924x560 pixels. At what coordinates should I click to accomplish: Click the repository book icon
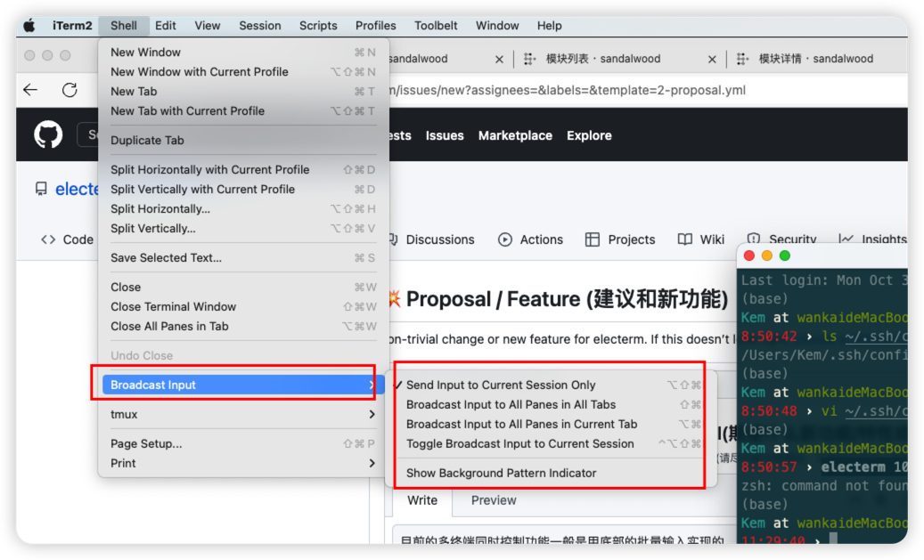pyautogui.click(x=41, y=189)
